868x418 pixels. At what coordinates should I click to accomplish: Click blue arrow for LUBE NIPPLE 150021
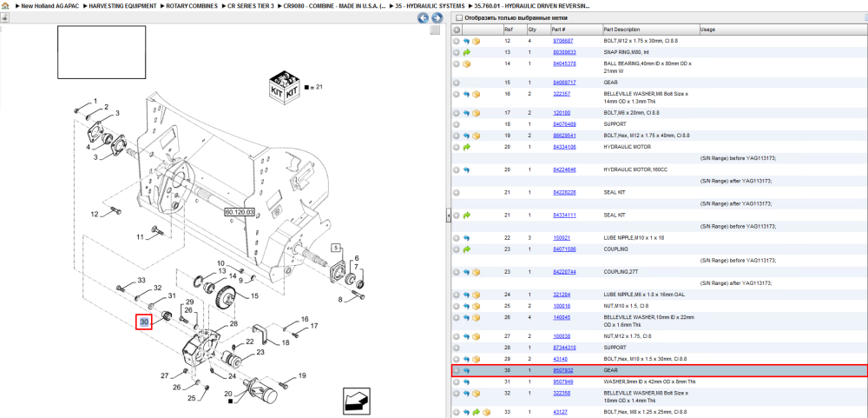466,238
